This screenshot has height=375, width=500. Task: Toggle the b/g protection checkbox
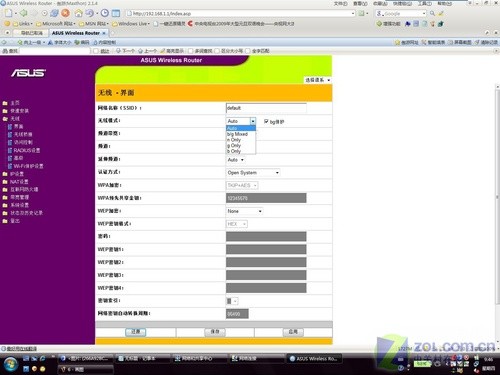pos(266,121)
